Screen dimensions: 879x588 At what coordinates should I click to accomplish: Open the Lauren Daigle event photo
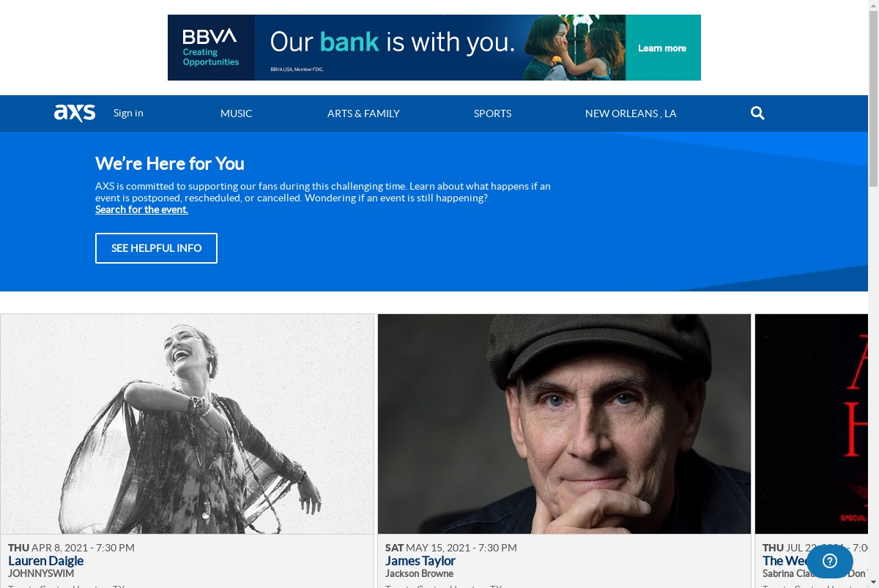[187, 424]
